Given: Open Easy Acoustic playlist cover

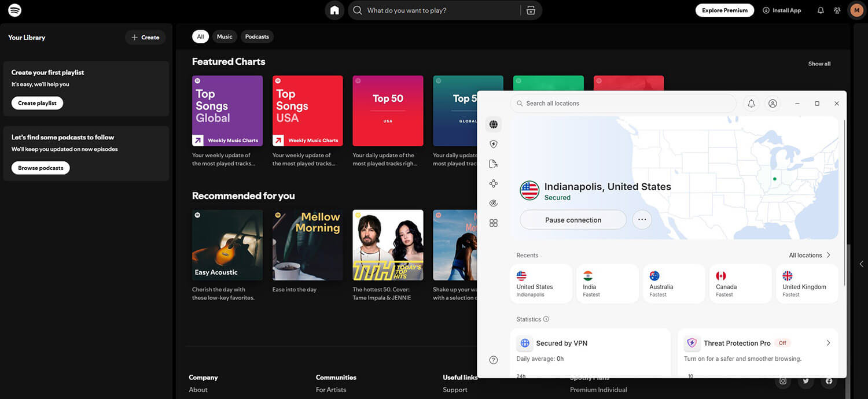Looking at the screenshot, I should 227,245.
